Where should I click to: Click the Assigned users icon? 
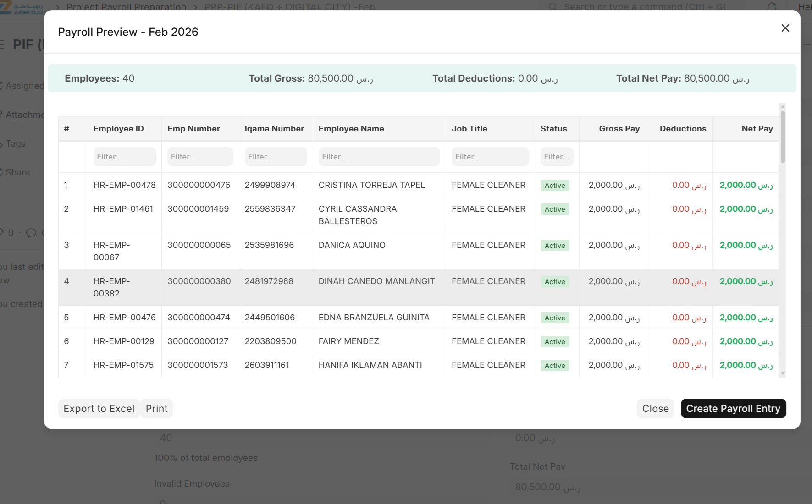[2, 85]
